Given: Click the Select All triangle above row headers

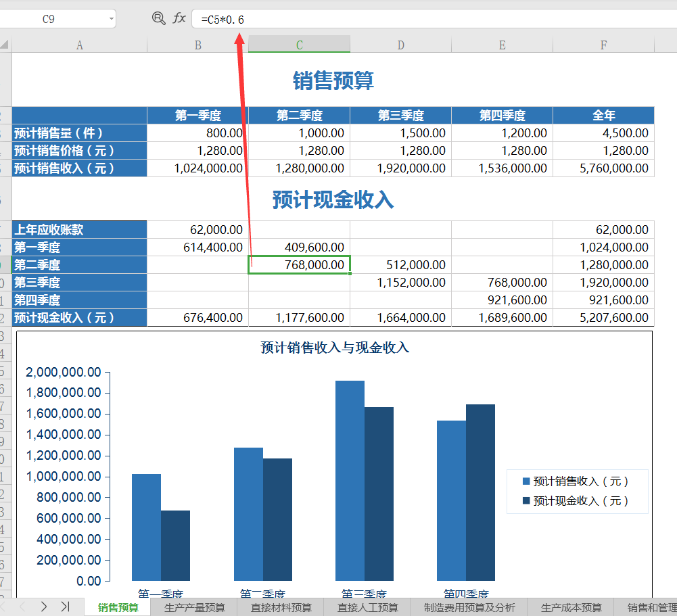Looking at the screenshot, I should click(5, 44).
